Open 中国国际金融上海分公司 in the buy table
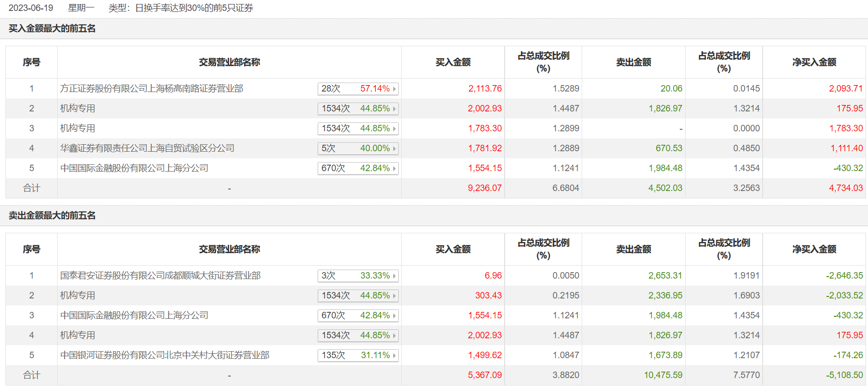Viewport: 868px width, 388px height. (x=134, y=168)
